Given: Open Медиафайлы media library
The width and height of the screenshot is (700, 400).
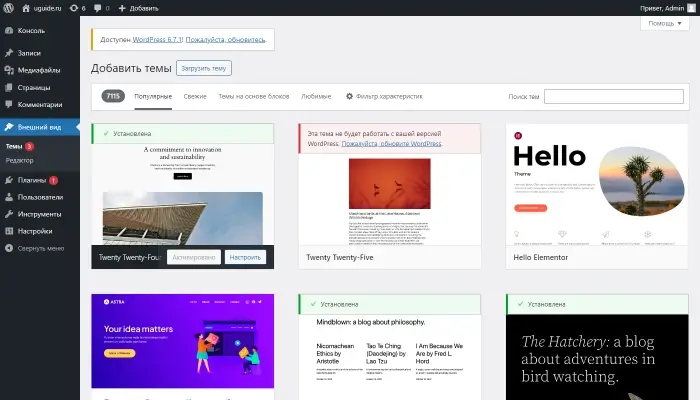Looking at the screenshot, I should (40, 70).
